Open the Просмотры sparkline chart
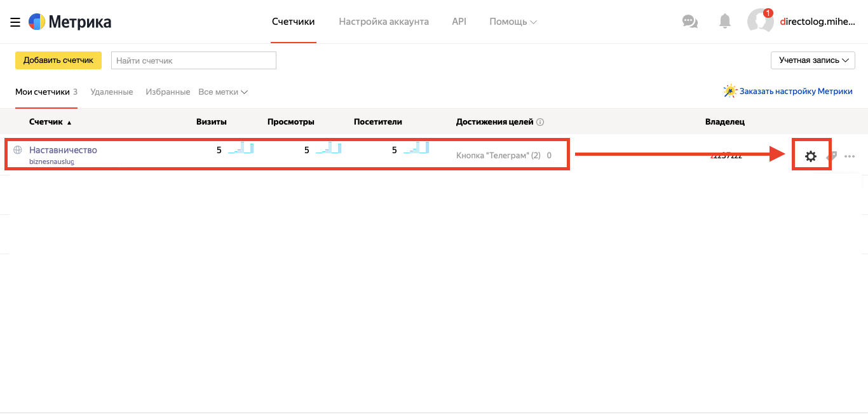 (329, 149)
